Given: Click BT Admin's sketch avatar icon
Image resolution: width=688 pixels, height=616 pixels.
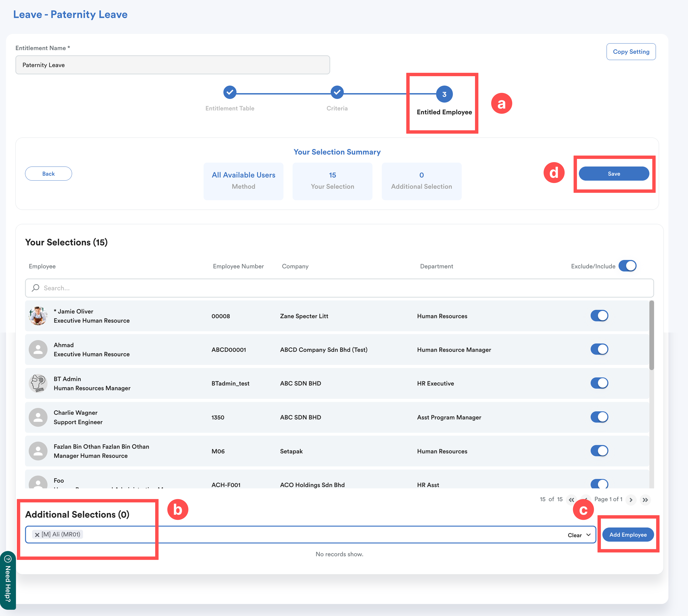Looking at the screenshot, I should point(38,383).
